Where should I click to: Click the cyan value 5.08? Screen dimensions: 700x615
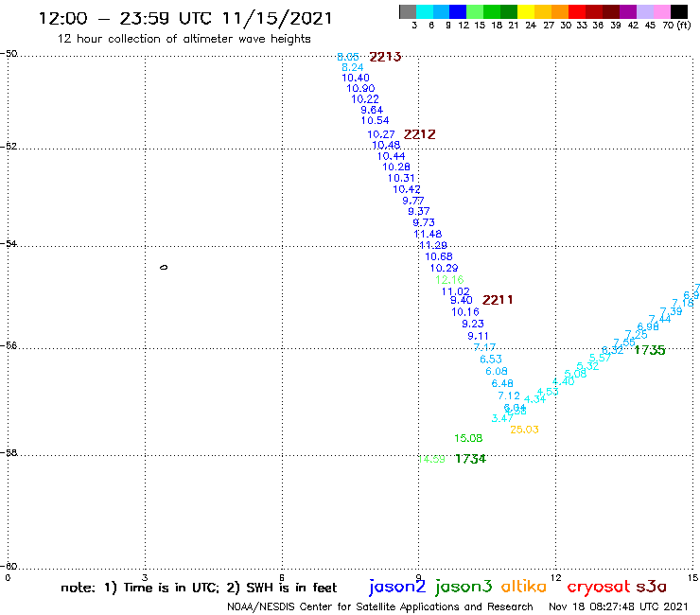(x=575, y=374)
